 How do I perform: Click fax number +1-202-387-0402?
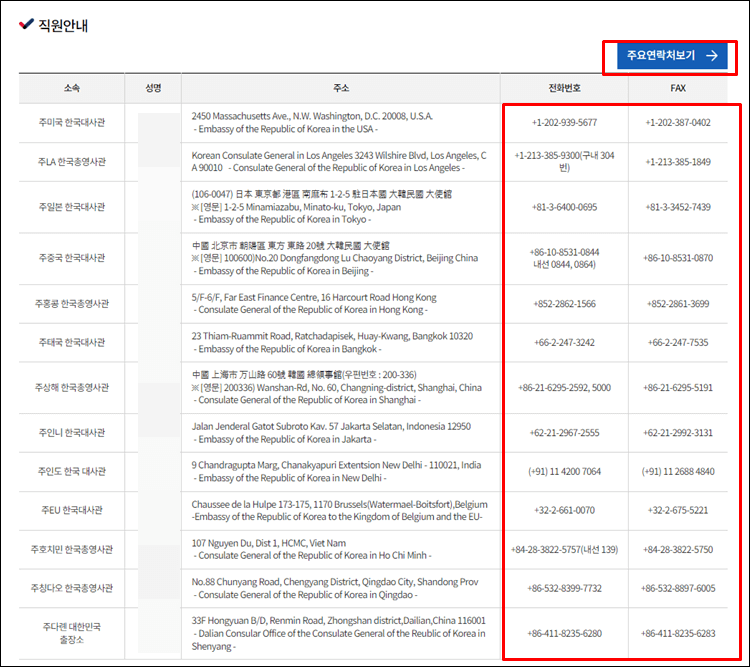(678, 122)
